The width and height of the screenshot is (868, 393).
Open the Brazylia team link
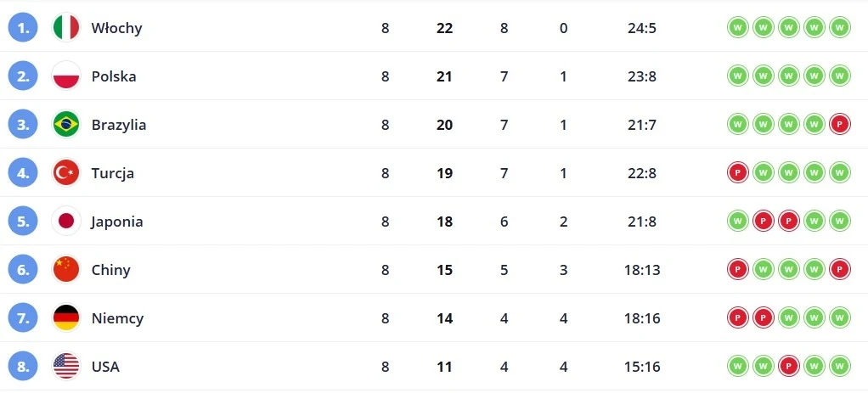pos(119,125)
